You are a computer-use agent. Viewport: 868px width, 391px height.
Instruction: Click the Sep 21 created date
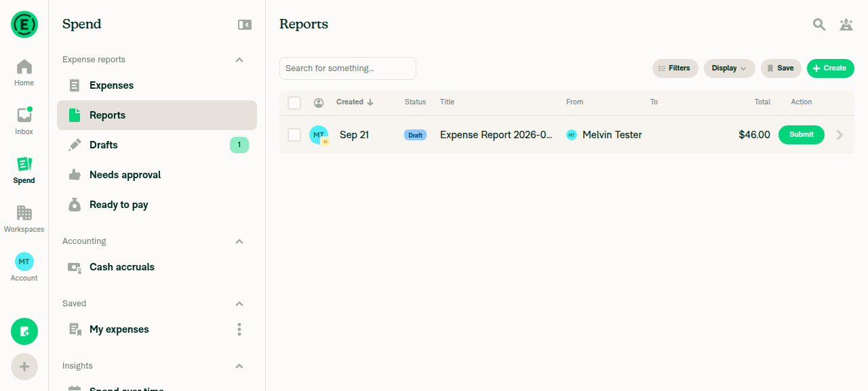[x=355, y=135]
